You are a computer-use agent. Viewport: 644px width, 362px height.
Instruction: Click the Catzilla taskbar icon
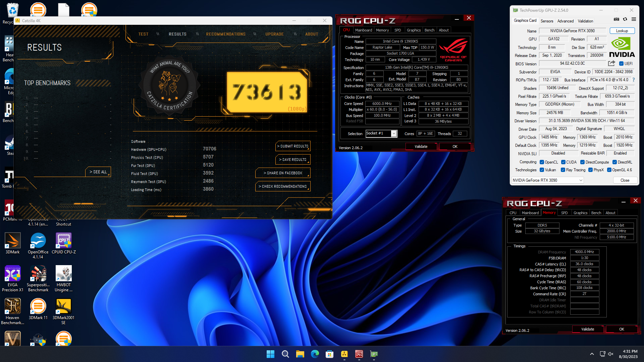pos(344,354)
